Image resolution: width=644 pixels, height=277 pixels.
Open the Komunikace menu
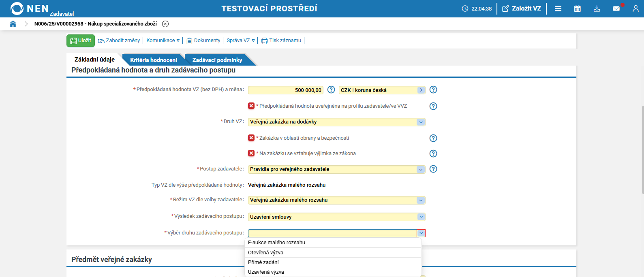point(163,40)
